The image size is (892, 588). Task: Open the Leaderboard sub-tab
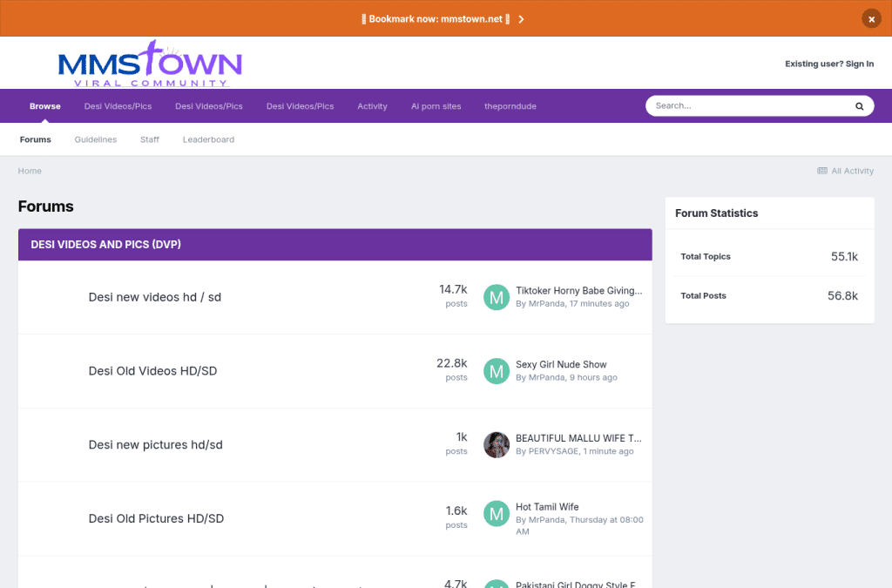208,139
